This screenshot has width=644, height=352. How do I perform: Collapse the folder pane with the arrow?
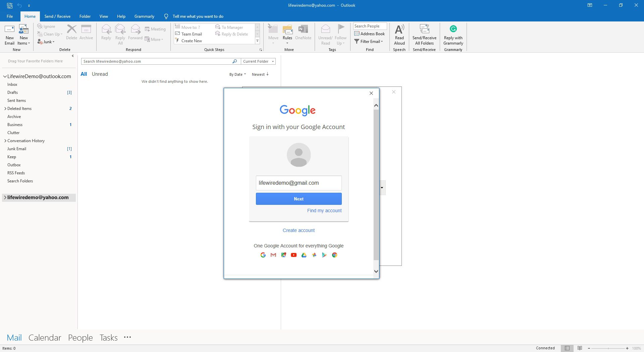73,56
